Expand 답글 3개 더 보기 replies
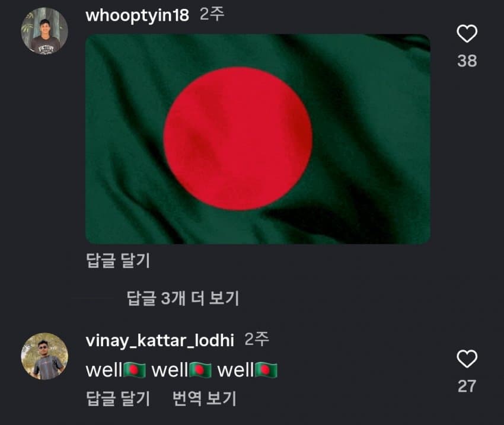Image resolution: width=504 pixels, height=425 pixels. [183, 298]
